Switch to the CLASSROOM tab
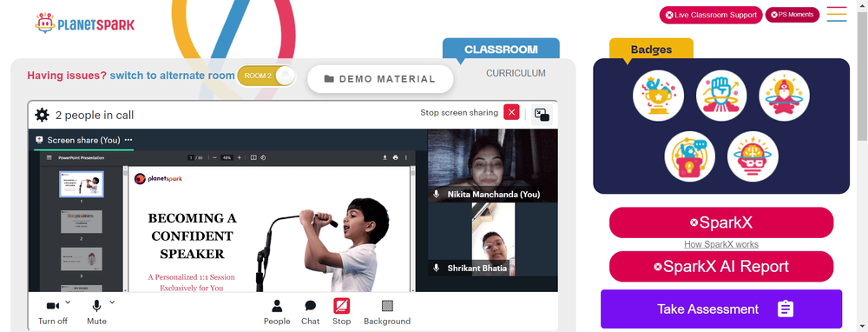 pyautogui.click(x=501, y=49)
